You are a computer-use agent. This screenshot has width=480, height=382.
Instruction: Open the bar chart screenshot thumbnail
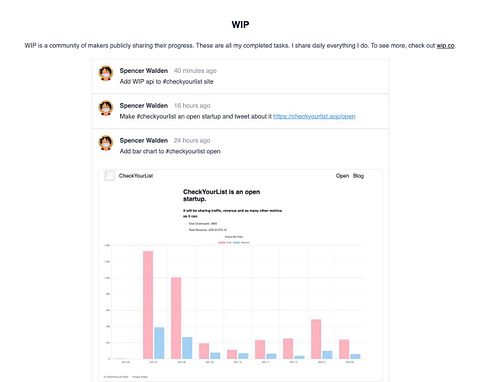(240, 275)
